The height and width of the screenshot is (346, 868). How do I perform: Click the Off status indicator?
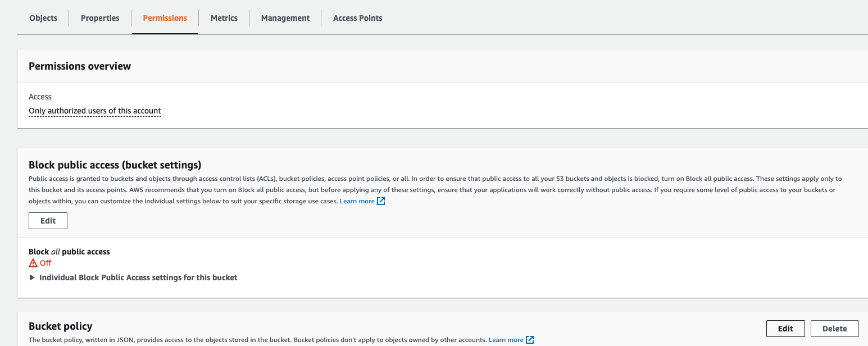pos(45,262)
